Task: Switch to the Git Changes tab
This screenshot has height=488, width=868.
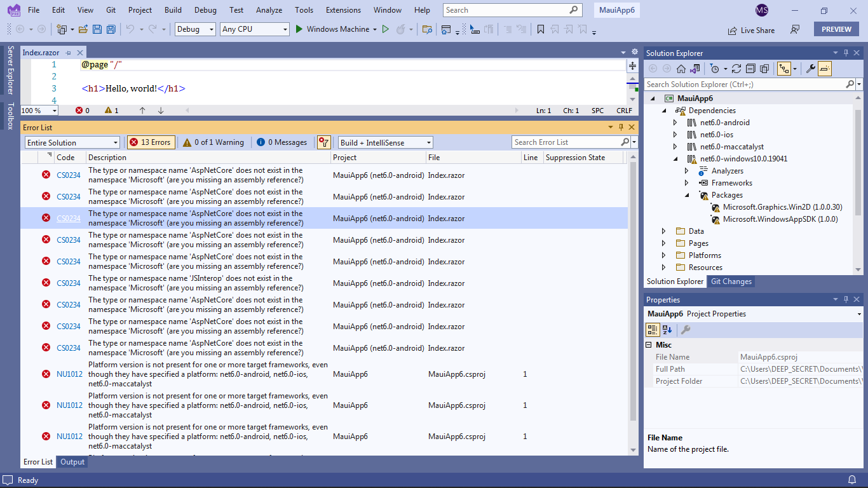Action: coord(731,281)
